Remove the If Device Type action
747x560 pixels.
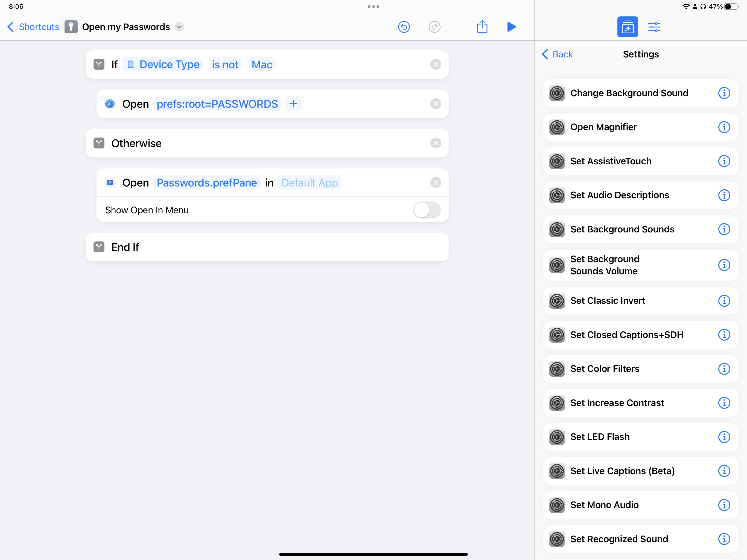(436, 64)
